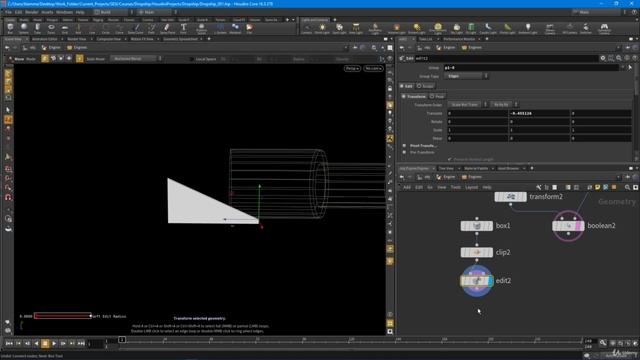Image resolution: width=640 pixels, height=360 pixels.
Task: Jump to first frame in playbar
Action: click(9, 344)
